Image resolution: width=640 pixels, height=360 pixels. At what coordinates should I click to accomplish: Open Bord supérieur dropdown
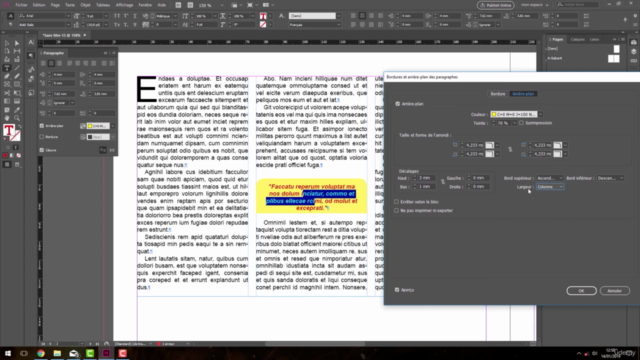click(x=550, y=178)
